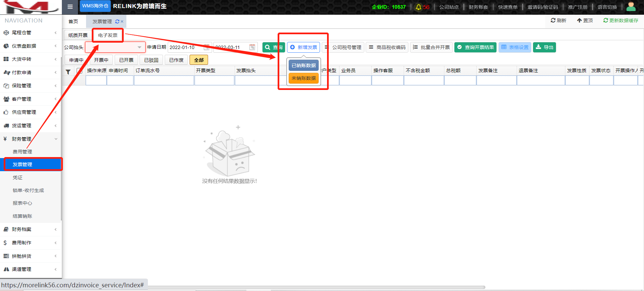Open the user avatar profile menu

631,7
